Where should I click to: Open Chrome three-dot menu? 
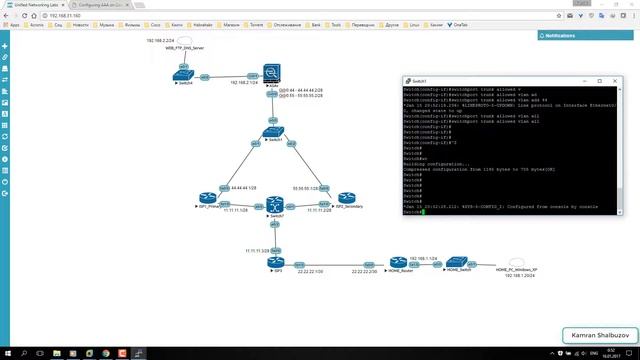(634, 16)
